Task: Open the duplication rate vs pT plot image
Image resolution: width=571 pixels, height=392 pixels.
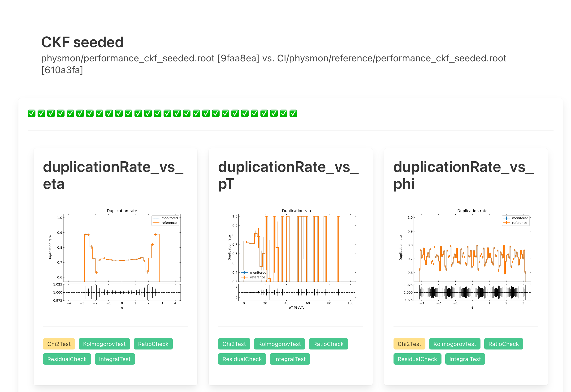Action: tap(290, 258)
